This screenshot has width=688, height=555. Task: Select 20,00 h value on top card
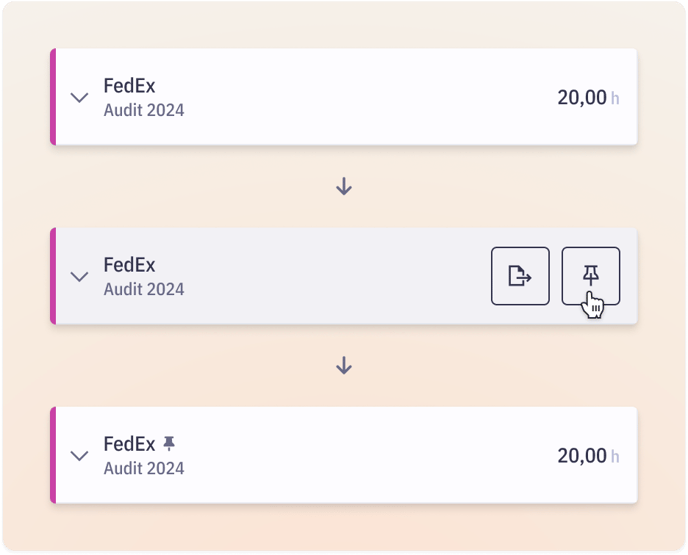point(588,97)
